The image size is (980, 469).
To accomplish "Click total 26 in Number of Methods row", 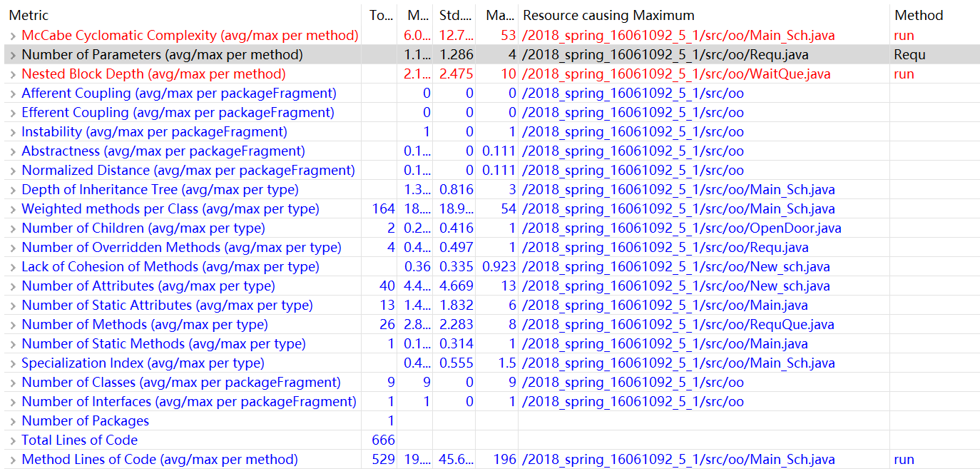I will click(387, 325).
